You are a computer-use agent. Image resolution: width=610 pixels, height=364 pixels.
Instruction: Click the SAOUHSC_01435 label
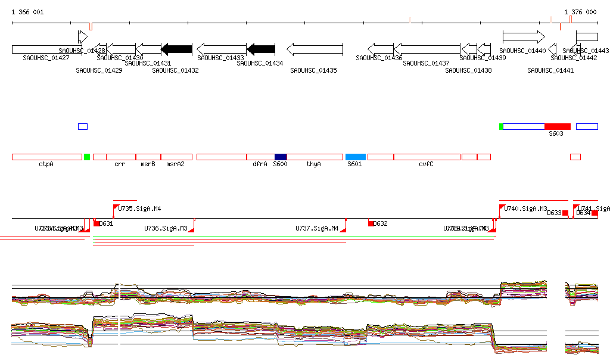313,70
